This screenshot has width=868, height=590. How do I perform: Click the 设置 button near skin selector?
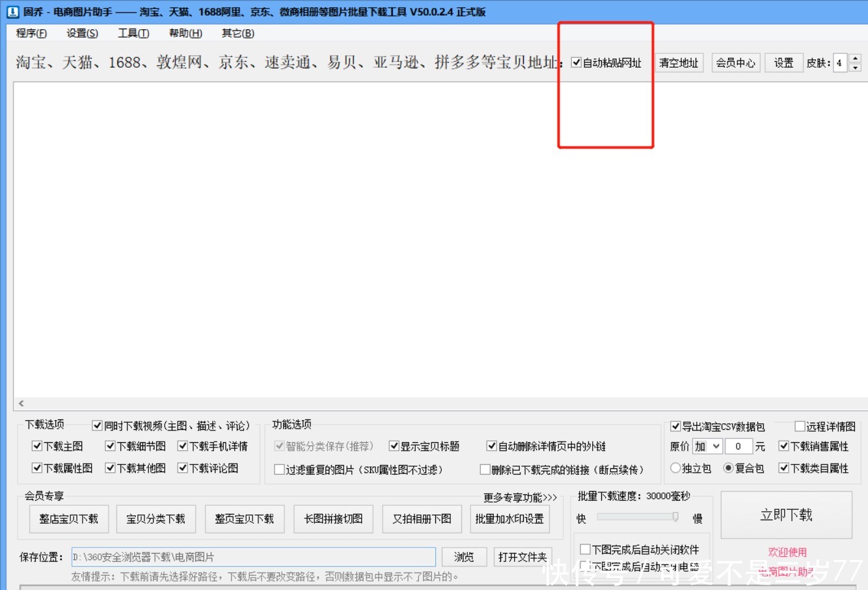pos(783,63)
